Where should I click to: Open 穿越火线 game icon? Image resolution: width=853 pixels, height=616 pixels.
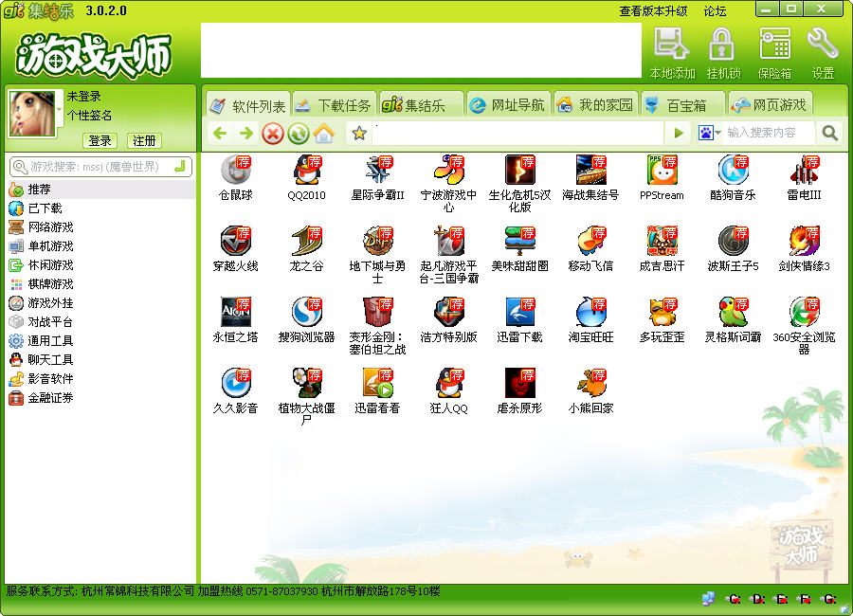236,241
